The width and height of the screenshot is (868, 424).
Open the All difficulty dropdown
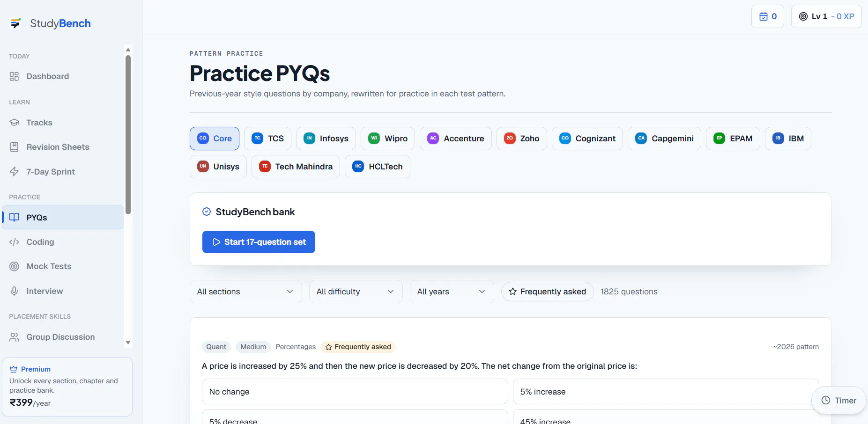tap(356, 292)
